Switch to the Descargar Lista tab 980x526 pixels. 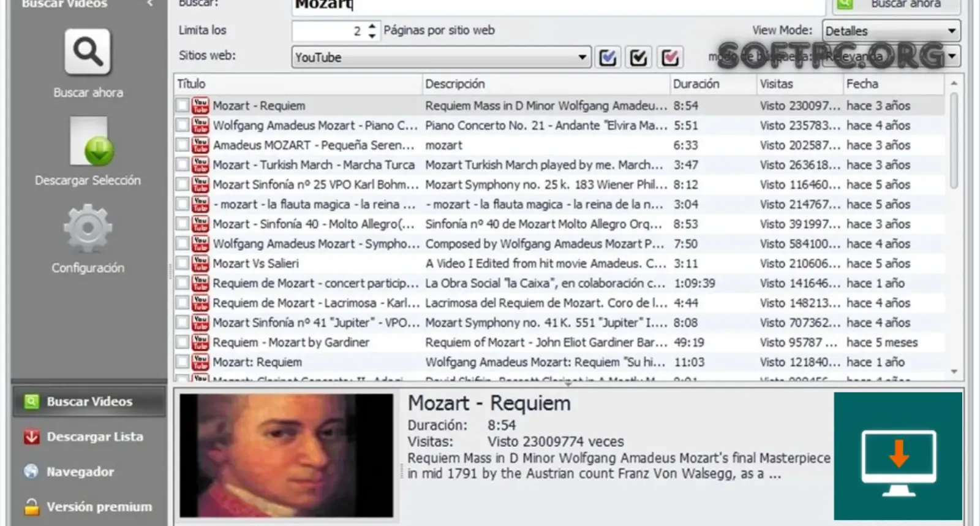click(89, 436)
